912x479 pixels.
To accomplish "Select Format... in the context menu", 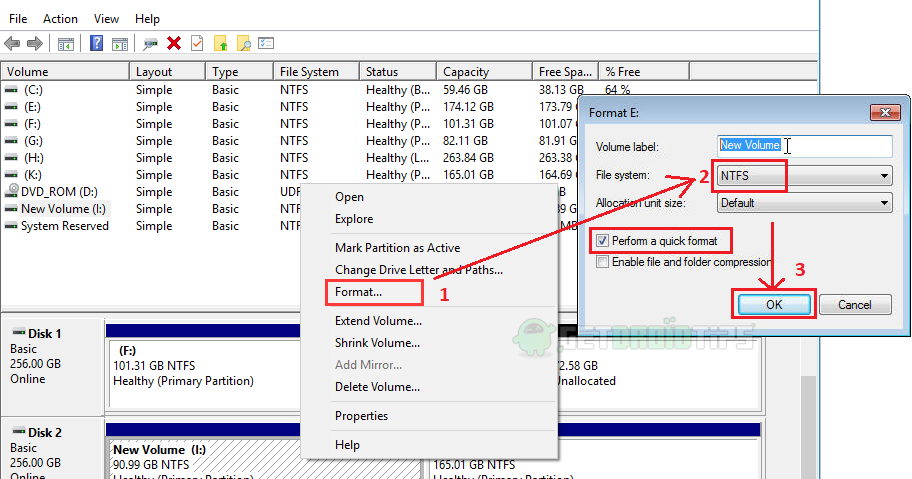I will click(x=358, y=292).
